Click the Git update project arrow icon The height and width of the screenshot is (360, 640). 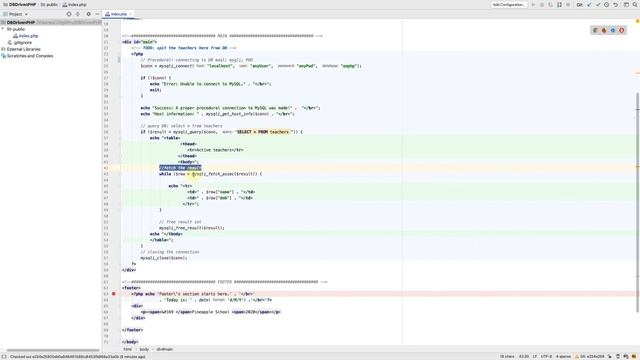point(589,4)
